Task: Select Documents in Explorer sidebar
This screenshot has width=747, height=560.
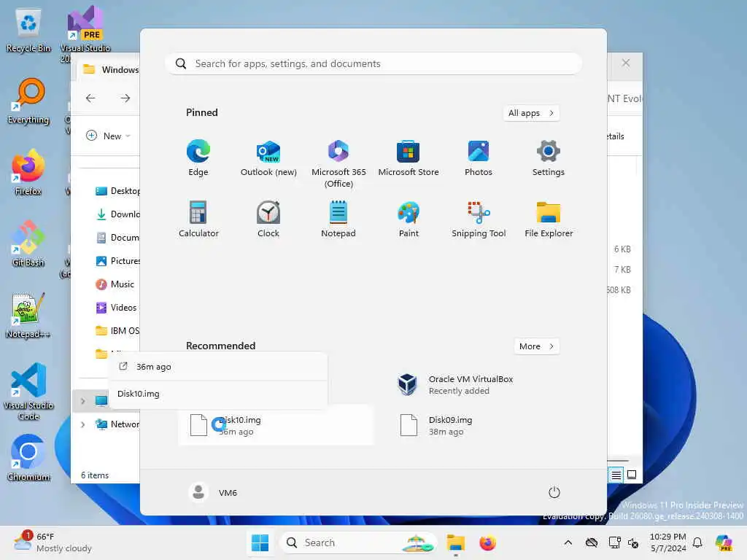Action: click(117, 238)
